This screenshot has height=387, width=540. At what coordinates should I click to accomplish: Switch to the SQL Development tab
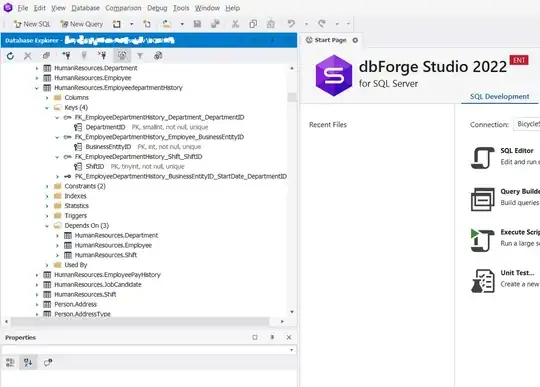tap(499, 96)
